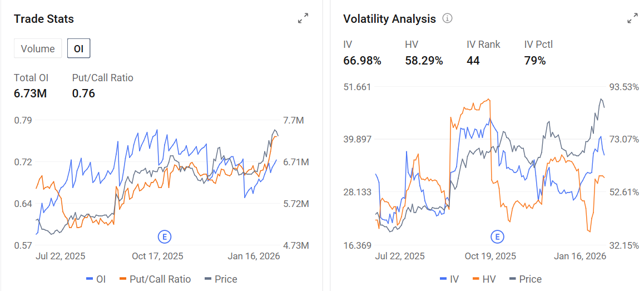The width and height of the screenshot is (644, 291).
Task: Expand the Trade Stats chart to fullscreen
Action: tap(303, 18)
